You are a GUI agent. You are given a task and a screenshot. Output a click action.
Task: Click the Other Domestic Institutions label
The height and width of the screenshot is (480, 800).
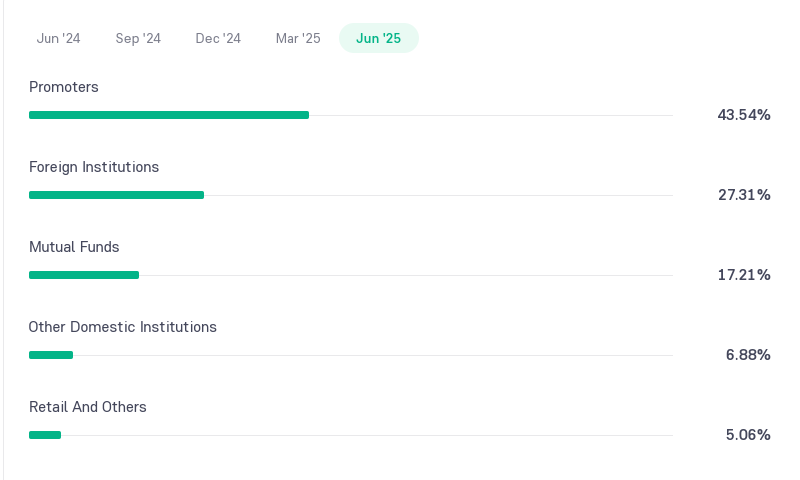click(122, 327)
